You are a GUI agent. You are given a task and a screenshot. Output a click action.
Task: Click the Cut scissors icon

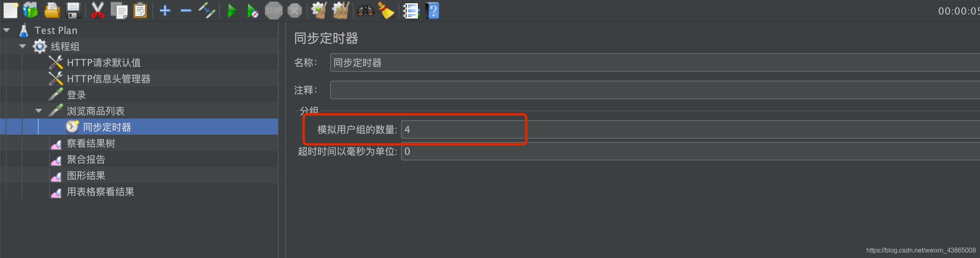pyautogui.click(x=97, y=10)
